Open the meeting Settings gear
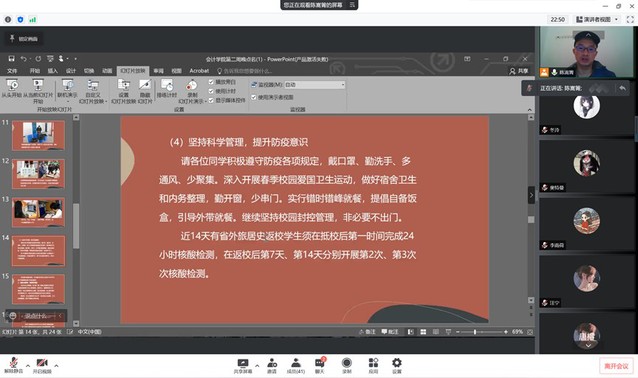The width and height of the screenshot is (638, 378). (397, 365)
